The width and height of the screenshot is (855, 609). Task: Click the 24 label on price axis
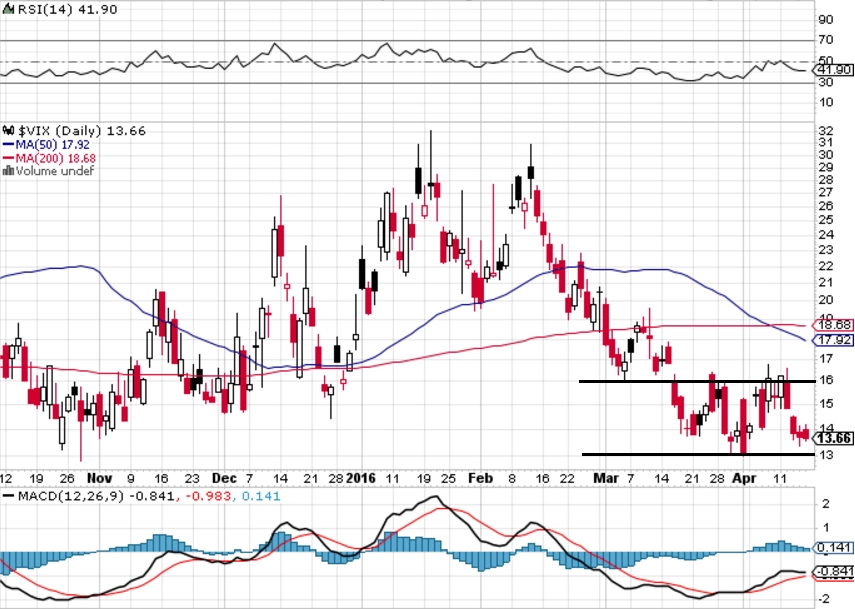click(x=826, y=235)
